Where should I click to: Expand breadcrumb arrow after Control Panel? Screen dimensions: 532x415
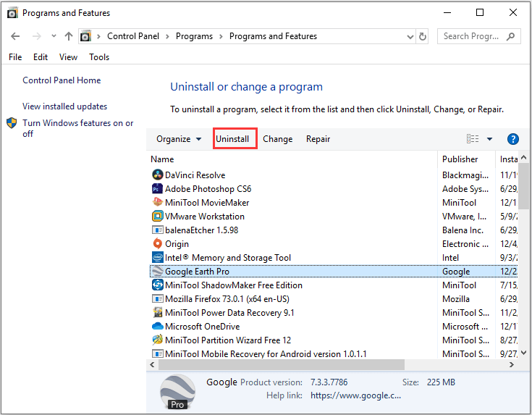click(x=167, y=36)
